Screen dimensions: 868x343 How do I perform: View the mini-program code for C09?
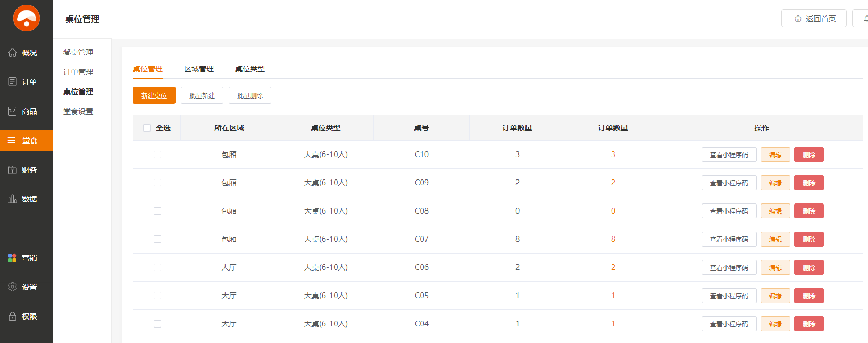coord(729,183)
